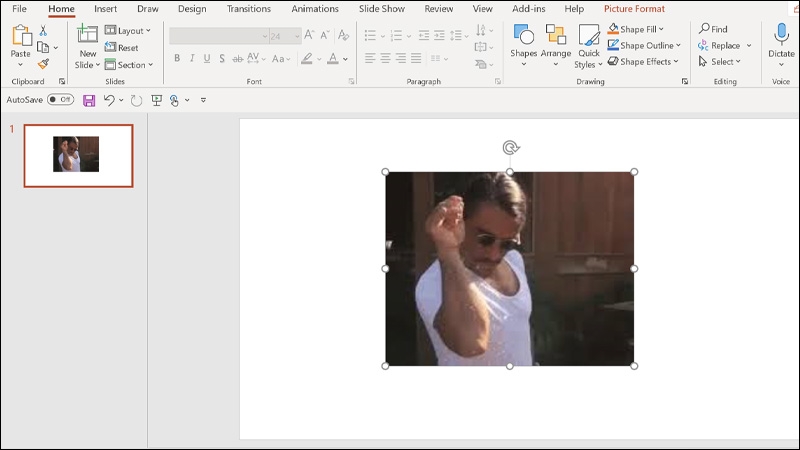Screen dimensions: 800x450
Task: Click the Undo arrow icon
Action: 109,100
